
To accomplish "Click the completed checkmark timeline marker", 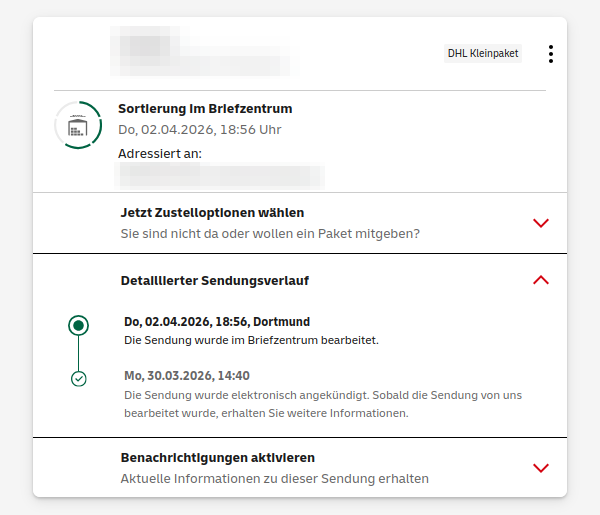I will coord(79,378).
